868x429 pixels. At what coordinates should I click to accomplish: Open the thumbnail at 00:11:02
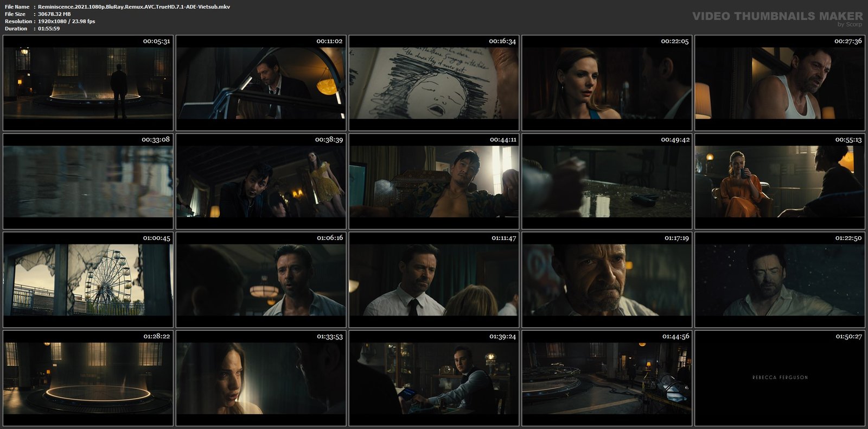[x=261, y=83]
